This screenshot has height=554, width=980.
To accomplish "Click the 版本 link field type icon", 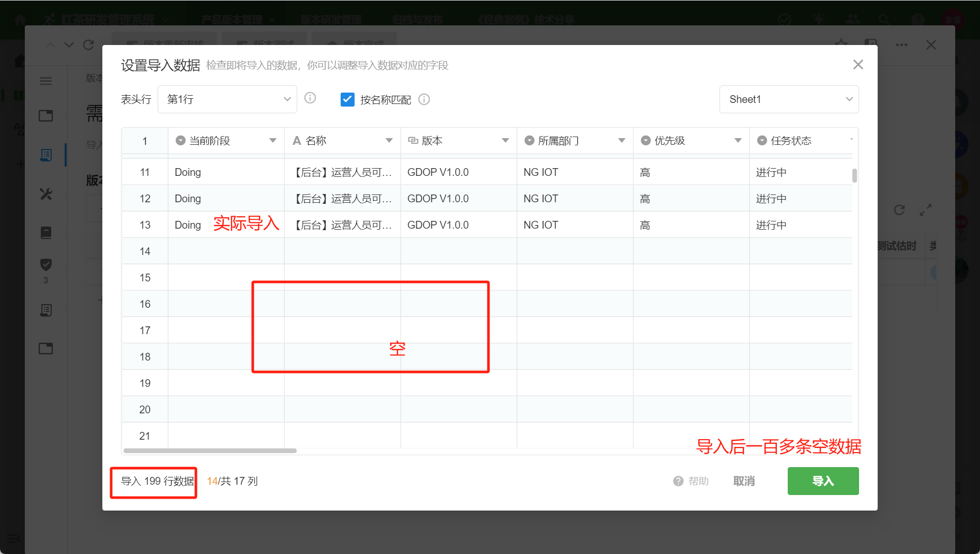I will coord(413,141).
